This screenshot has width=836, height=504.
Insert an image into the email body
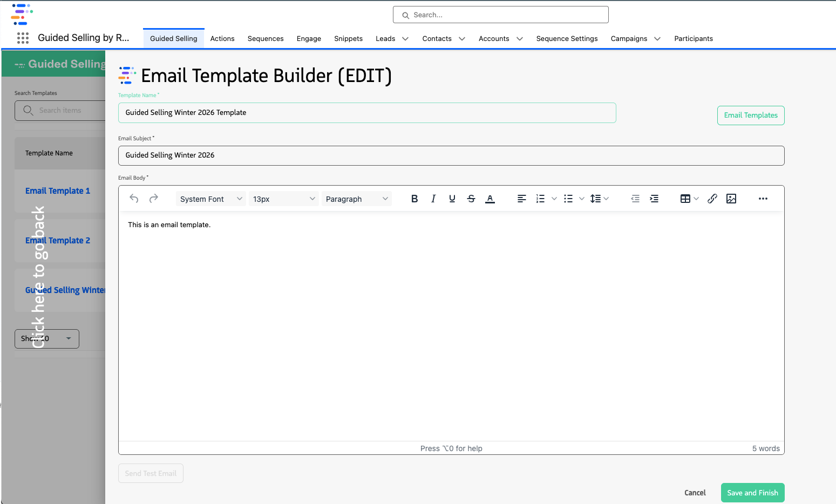coord(731,199)
